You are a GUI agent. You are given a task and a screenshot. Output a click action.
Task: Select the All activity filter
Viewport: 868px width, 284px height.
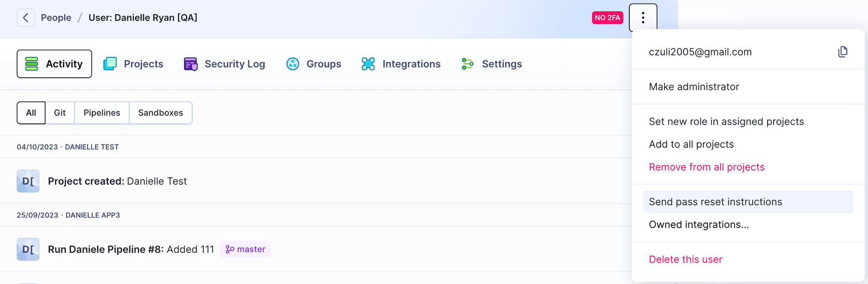point(31,113)
